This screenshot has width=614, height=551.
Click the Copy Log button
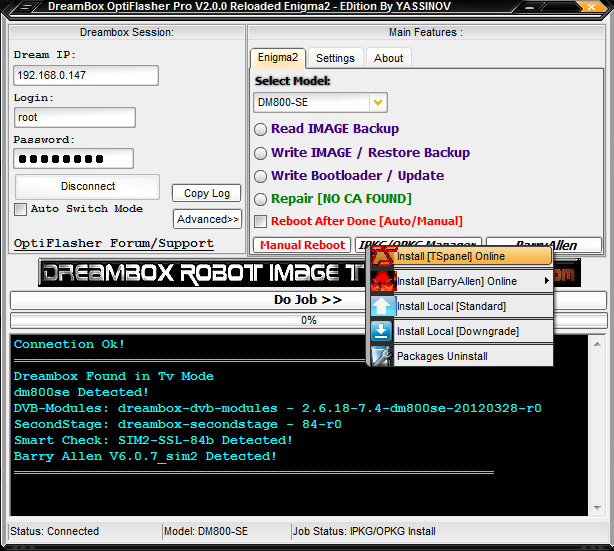coord(207,193)
